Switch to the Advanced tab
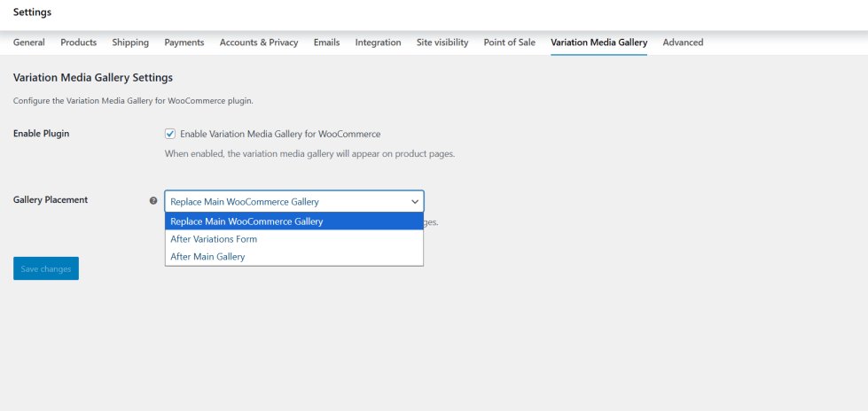 683,43
